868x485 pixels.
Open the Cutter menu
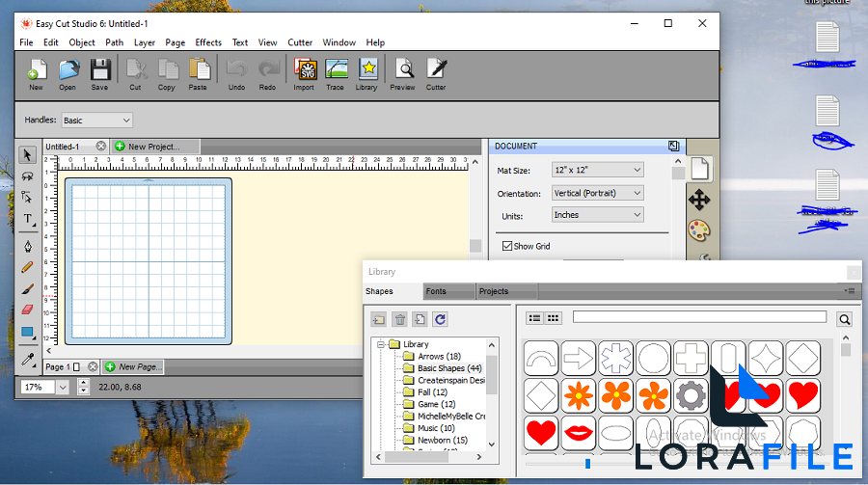point(300,42)
